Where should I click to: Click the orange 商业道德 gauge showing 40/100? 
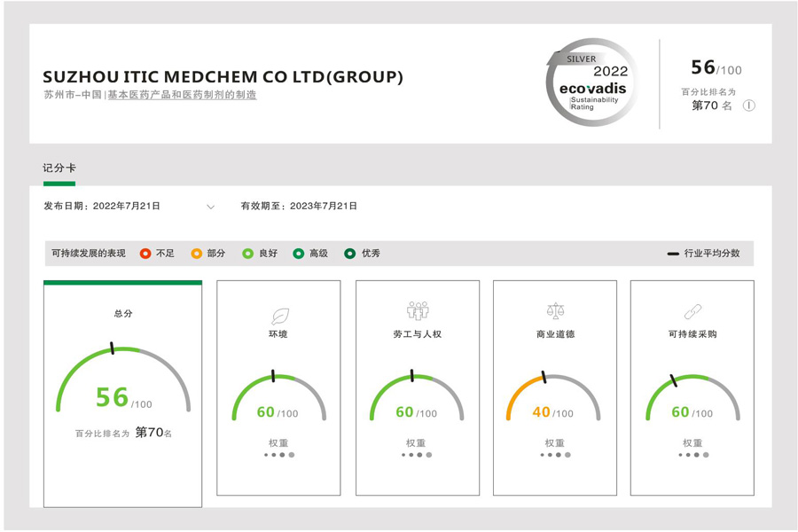553,396
